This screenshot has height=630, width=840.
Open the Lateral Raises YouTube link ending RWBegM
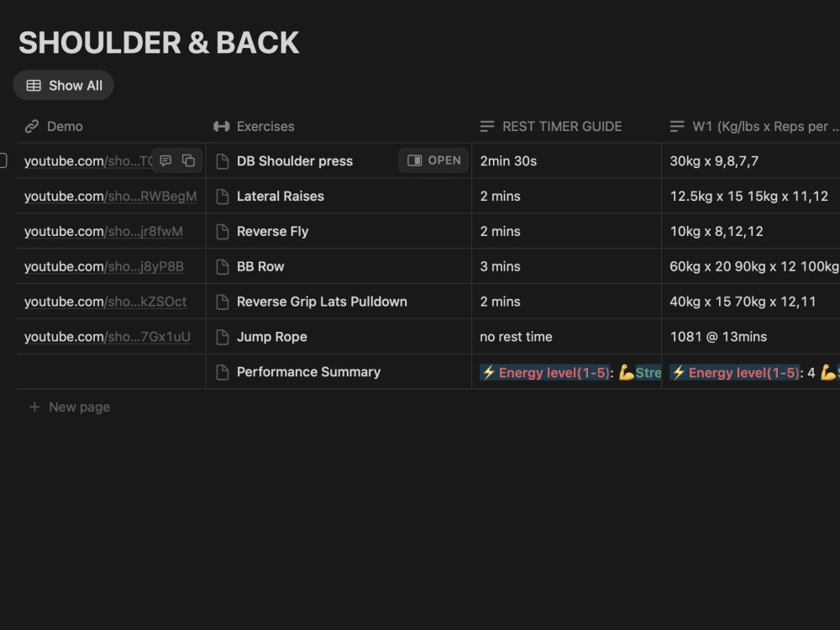[110, 196]
